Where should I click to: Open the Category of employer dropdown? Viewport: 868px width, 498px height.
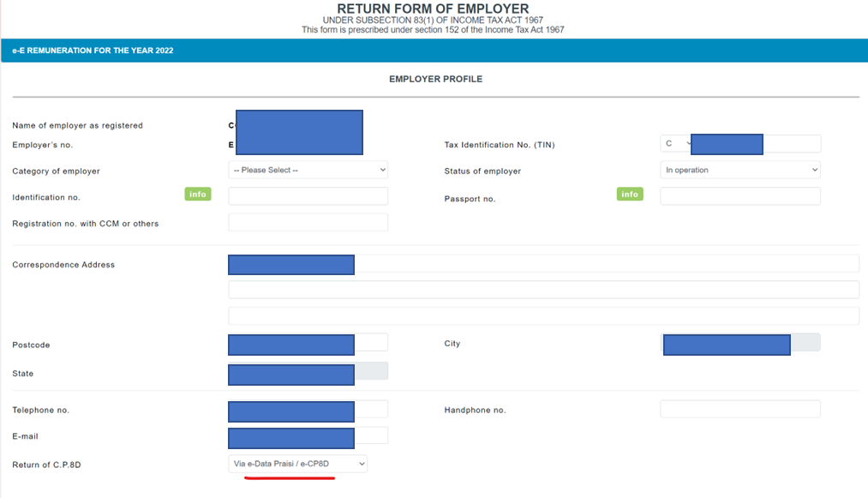coord(308,170)
